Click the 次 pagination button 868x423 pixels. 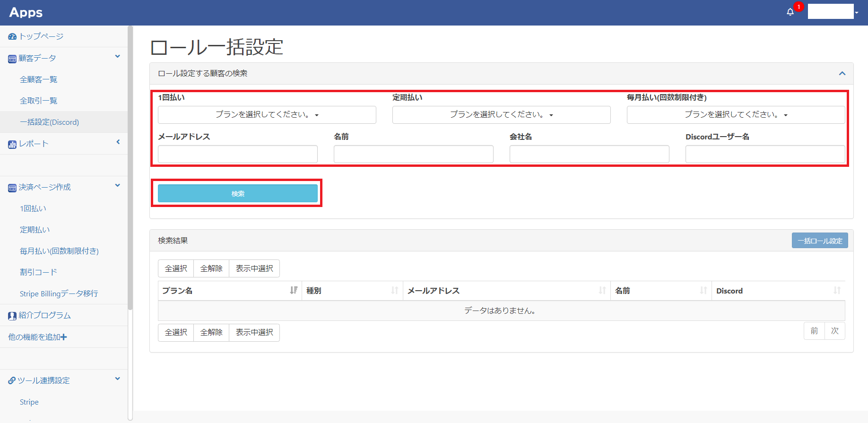(x=835, y=331)
